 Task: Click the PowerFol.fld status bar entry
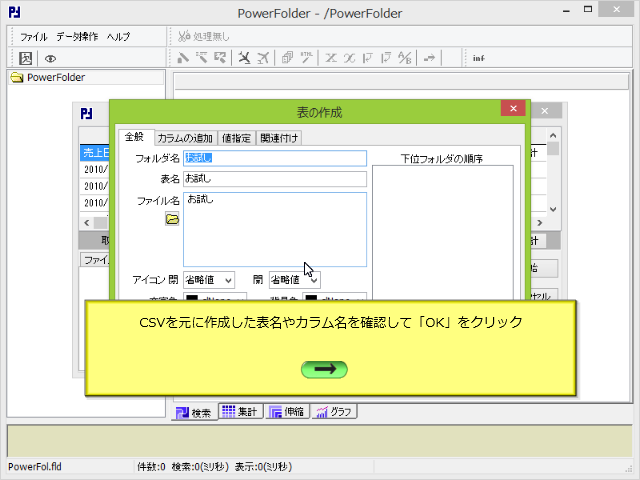coord(35,467)
